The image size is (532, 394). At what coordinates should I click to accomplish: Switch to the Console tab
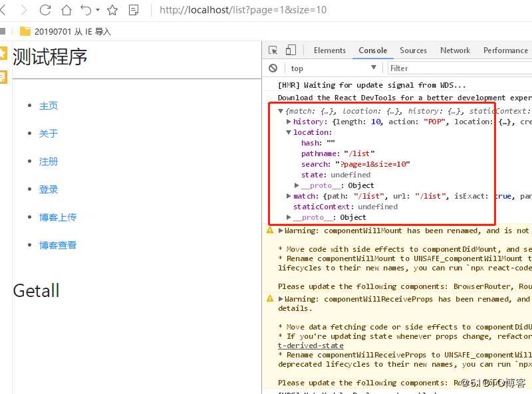[x=372, y=50]
